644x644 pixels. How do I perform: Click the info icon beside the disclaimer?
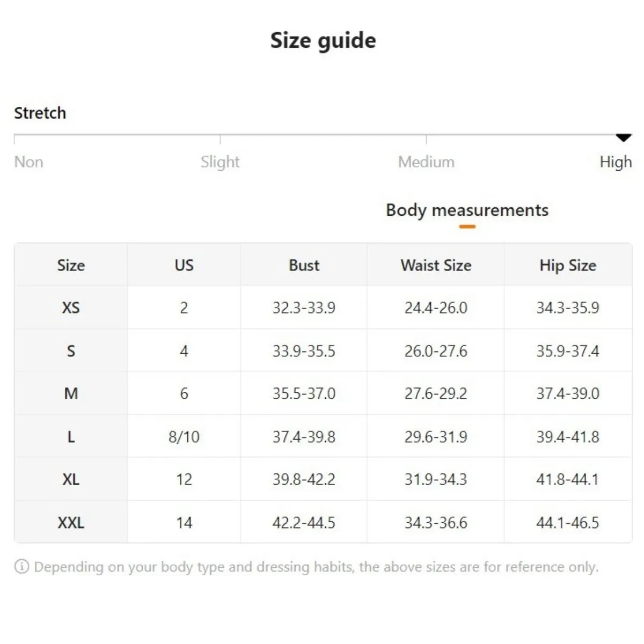(21, 567)
